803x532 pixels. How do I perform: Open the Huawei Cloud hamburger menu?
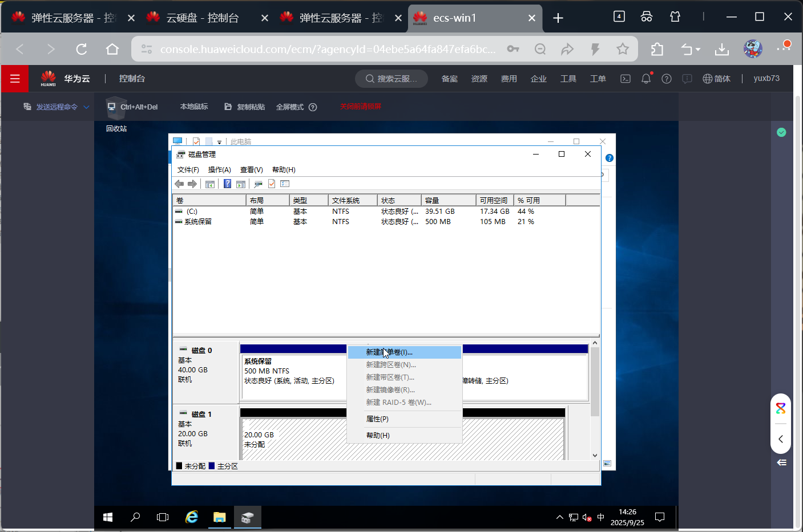[15, 79]
